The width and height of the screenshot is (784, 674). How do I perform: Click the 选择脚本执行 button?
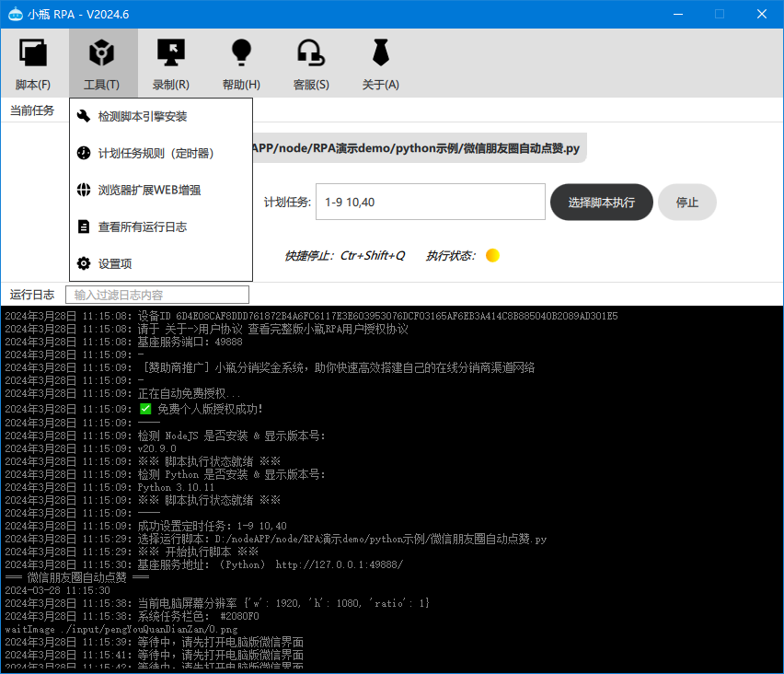(x=602, y=203)
